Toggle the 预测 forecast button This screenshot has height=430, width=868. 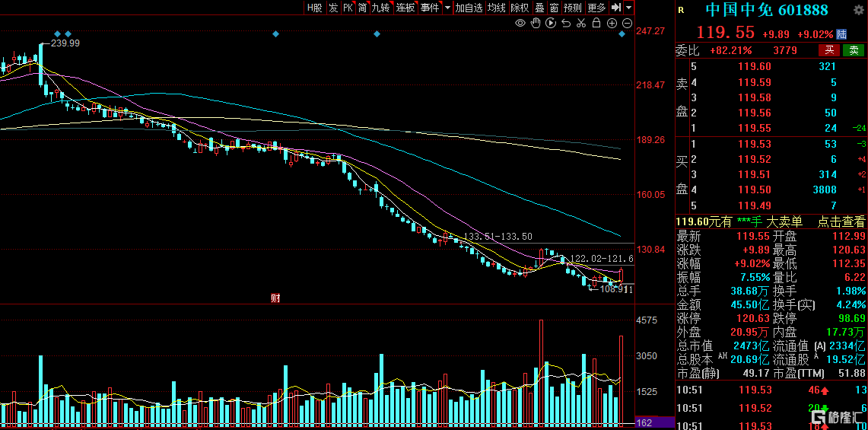click(x=573, y=8)
